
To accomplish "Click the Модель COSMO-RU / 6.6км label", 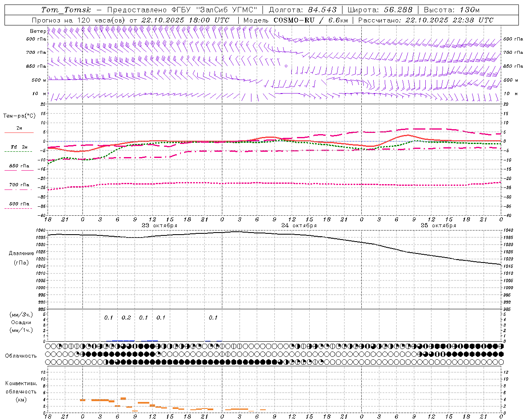I will 295,20.
